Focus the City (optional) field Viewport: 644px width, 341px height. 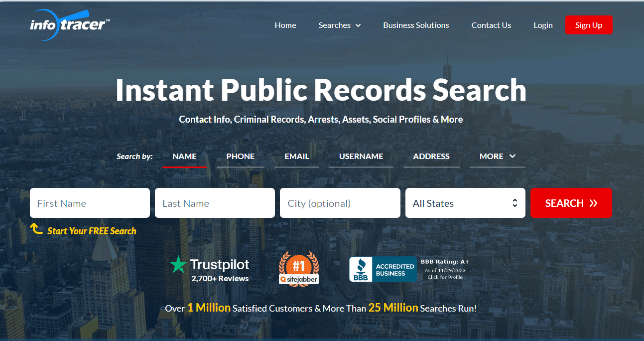[340, 203]
